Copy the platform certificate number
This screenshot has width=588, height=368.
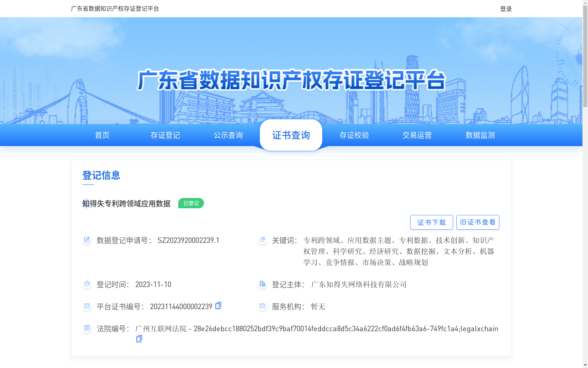(x=218, y=306)
